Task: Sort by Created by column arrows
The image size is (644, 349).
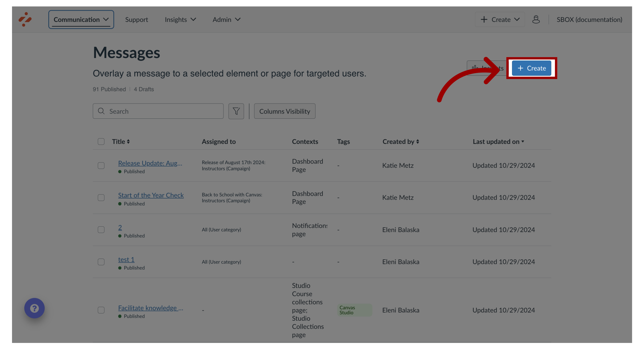Action: [417, 142]
